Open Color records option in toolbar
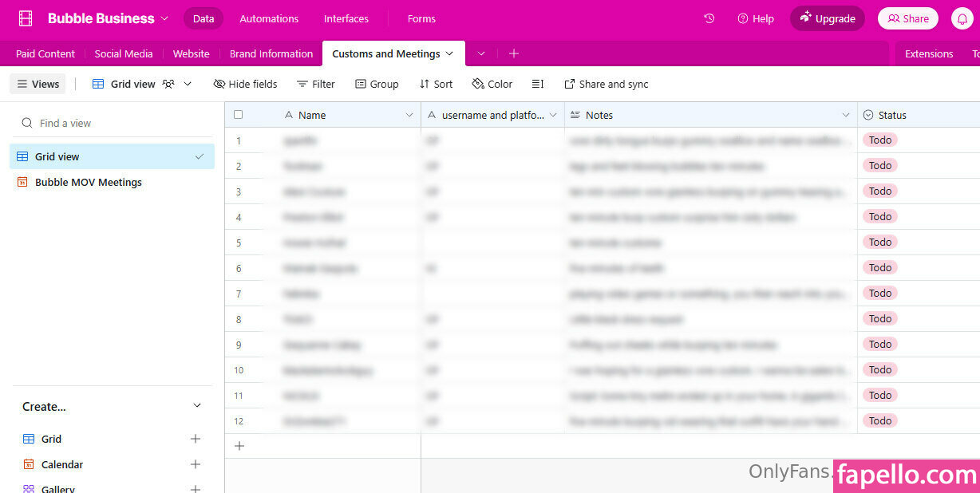The image size is (980, 493). click(x=492, y=84)
